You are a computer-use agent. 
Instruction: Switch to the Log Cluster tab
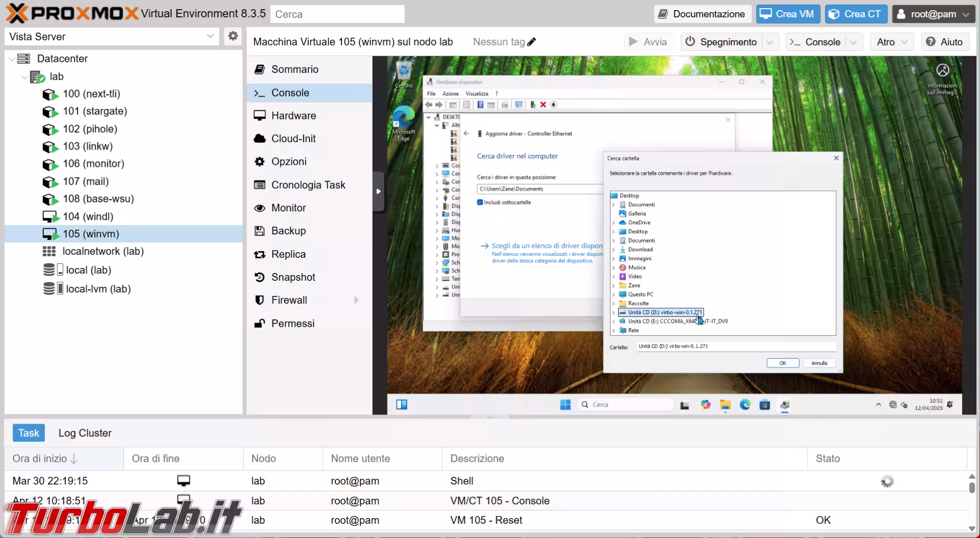[x=85, y=433]
